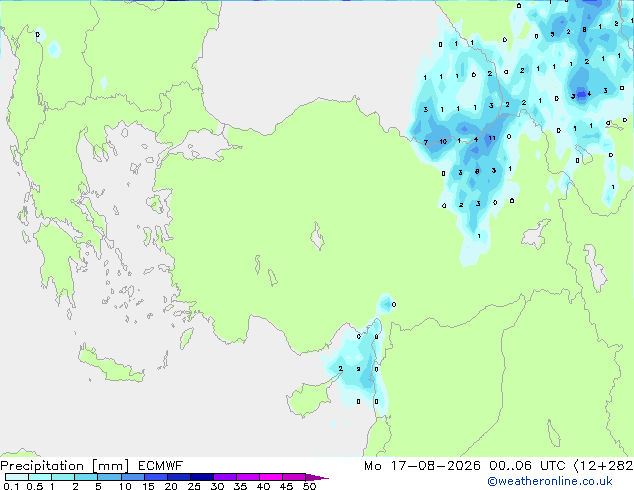The height and width of the screenshot is (490, 634).
Task: Click the 25–30 mm dark blue swatch
Action: pos(201,477)
